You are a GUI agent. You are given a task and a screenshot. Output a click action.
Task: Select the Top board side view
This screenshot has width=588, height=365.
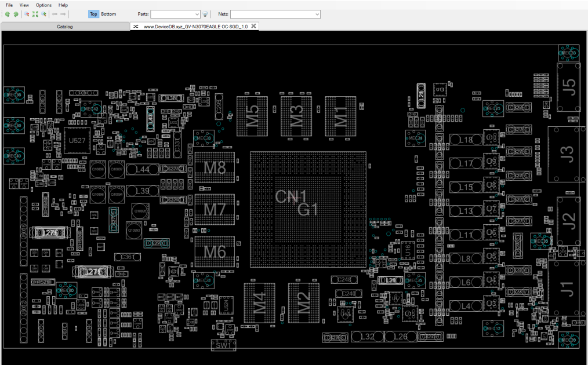[x=93, y=14]
